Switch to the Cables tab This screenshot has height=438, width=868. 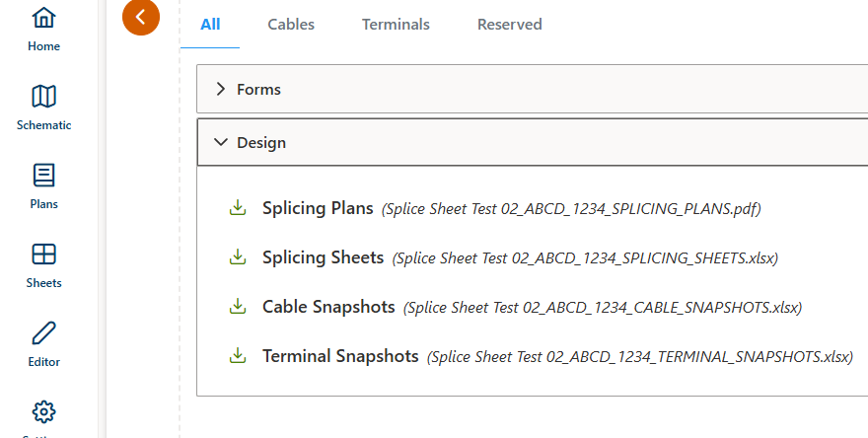tap(291, 25)
